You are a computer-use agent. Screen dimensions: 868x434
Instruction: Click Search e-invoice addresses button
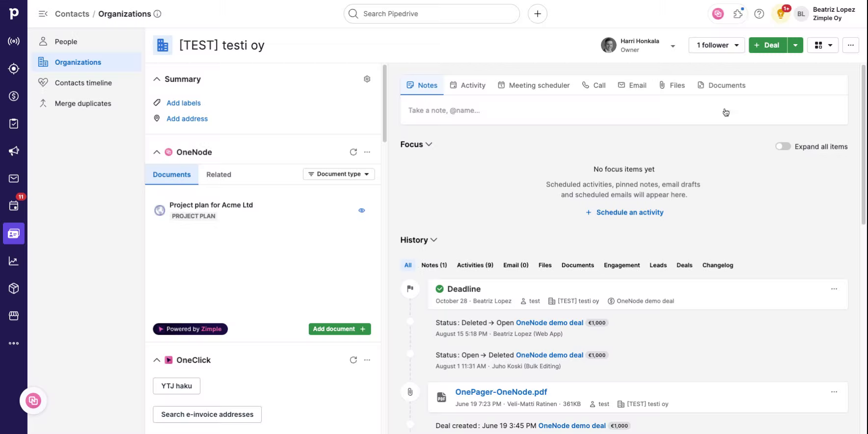[207, 414]
